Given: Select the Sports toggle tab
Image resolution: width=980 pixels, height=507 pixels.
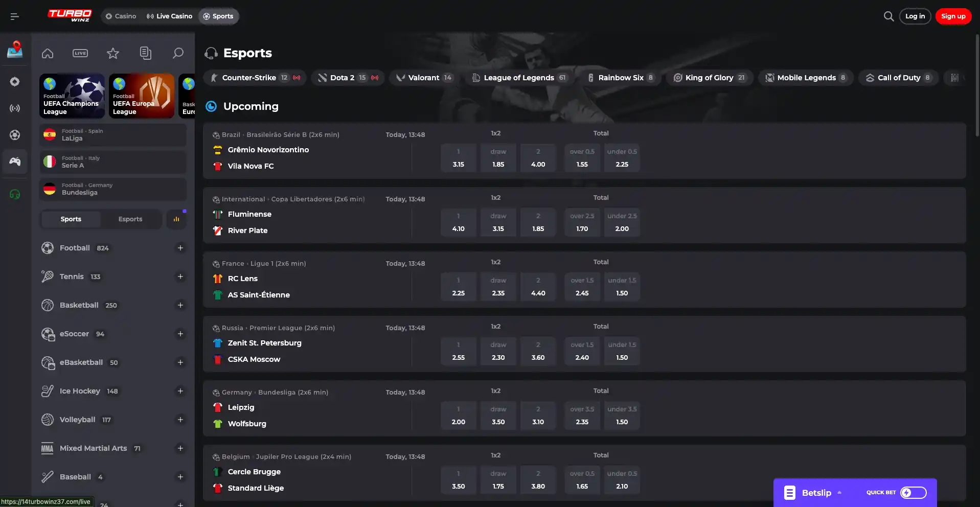Looking at the screenshot, I should 71,219.
